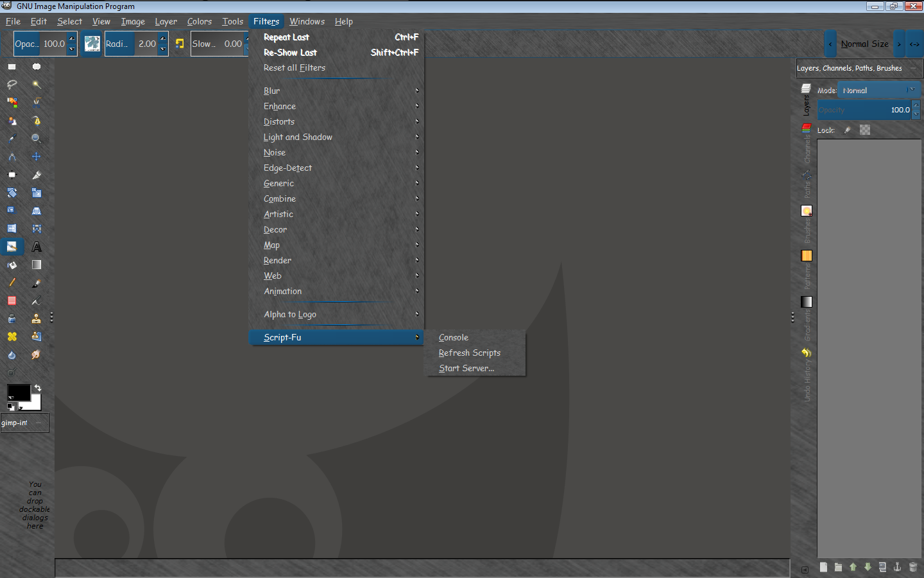Select the Move tool
Viewport: 924px width, 578px height.
click(37, 157)
